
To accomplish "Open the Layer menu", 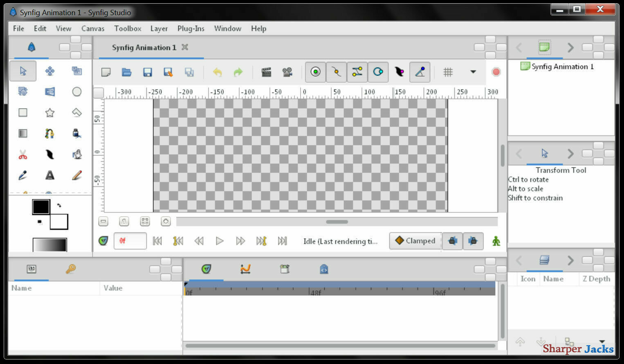I will tap(159, 28).
